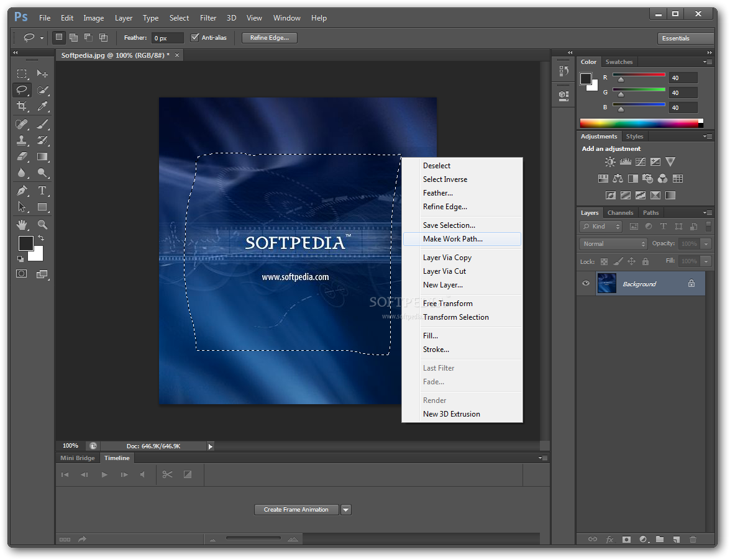Hide the Background layer eye icon
This screenshot has height=560, width=730.
tap(586, 283)
